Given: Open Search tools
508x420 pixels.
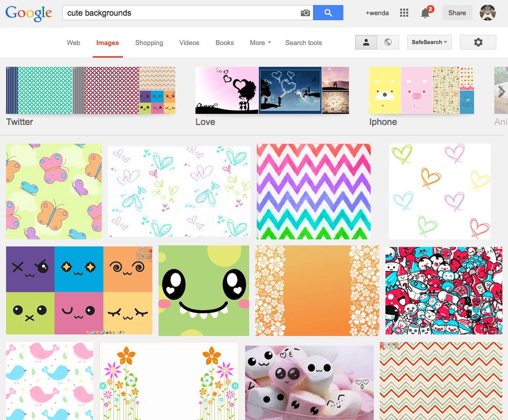Looking at the screenshot, I should tap(303, 43).
